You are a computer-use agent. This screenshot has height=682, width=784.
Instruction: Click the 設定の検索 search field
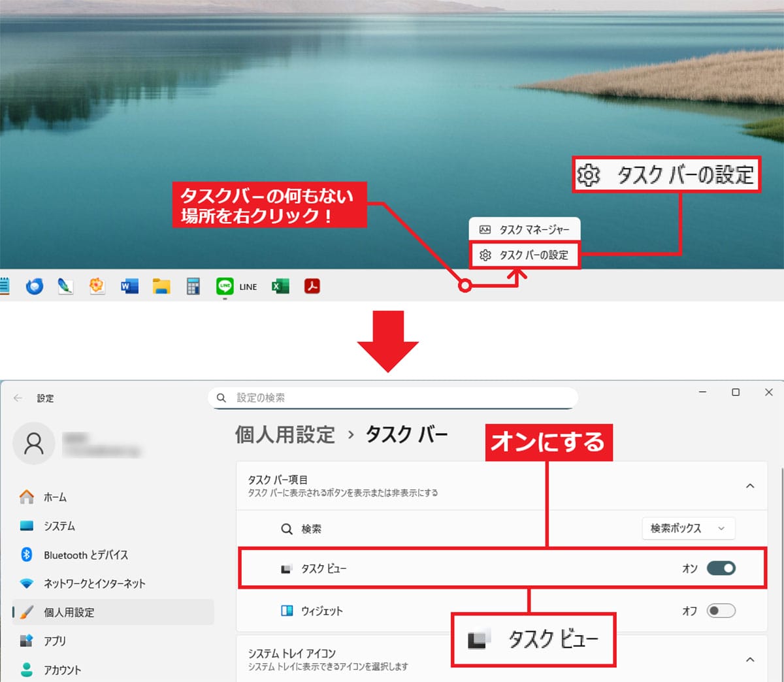pyautogui.click(x=393, y=398)
